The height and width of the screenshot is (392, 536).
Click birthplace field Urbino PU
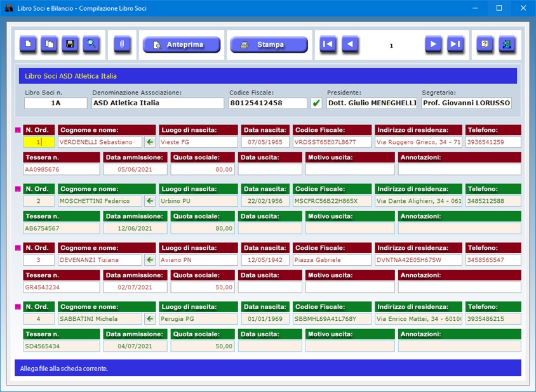198,201
